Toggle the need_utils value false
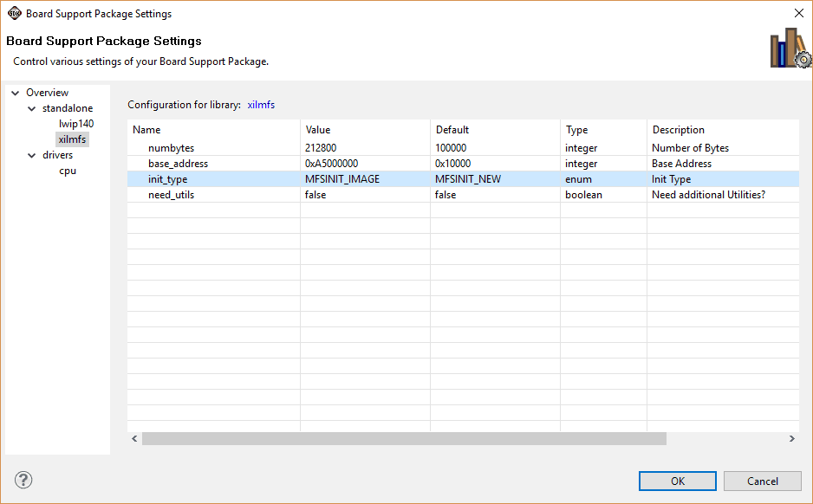Screen dimensions: 813x504 coord(364,195)
